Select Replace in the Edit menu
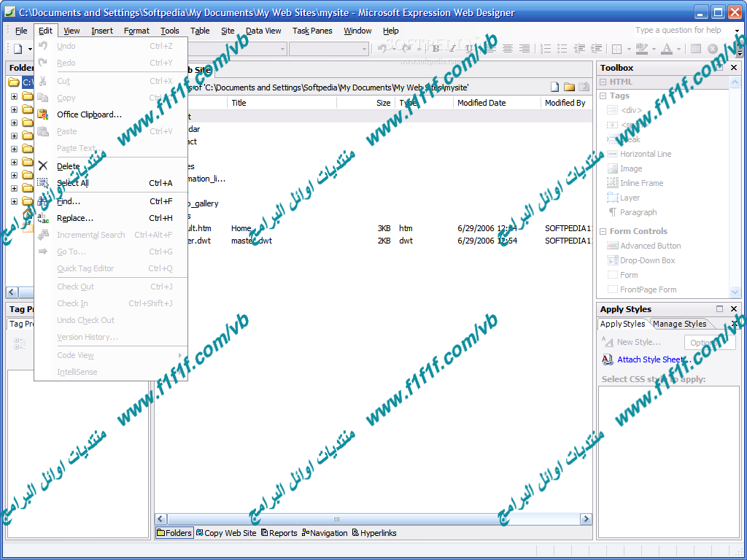 pos(75,218)
